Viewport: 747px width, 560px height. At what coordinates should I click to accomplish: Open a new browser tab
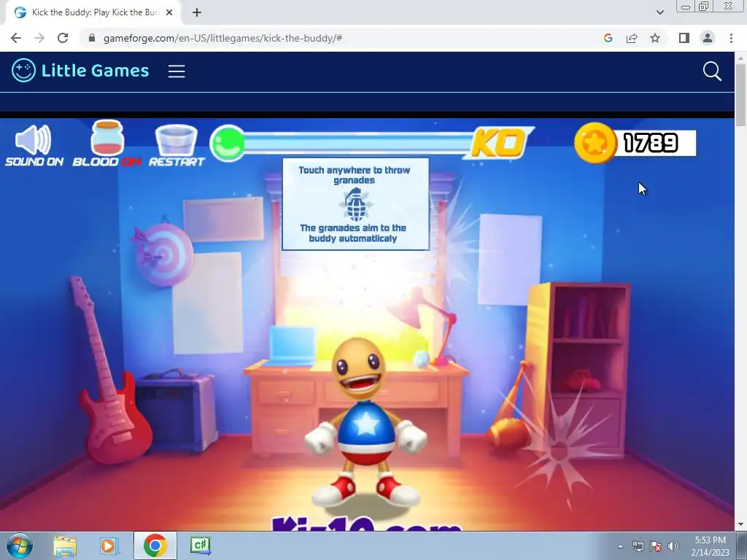tap(197, 12)
